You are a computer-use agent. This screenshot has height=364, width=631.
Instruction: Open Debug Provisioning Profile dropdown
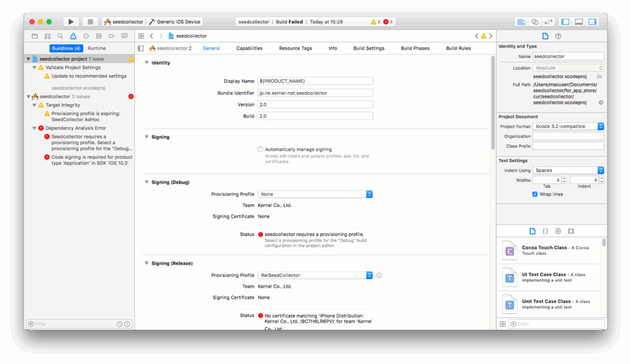tap(316, 194)
